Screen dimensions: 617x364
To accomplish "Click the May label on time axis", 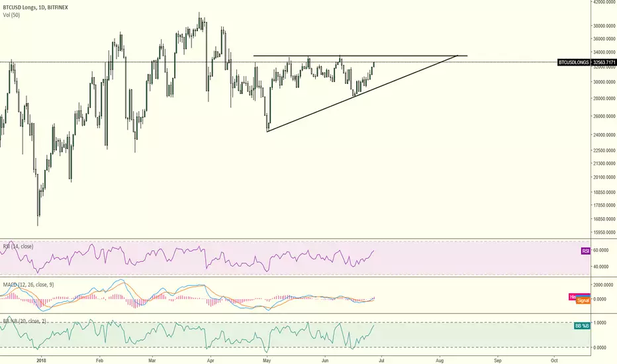I will click(x=267, y=361).
